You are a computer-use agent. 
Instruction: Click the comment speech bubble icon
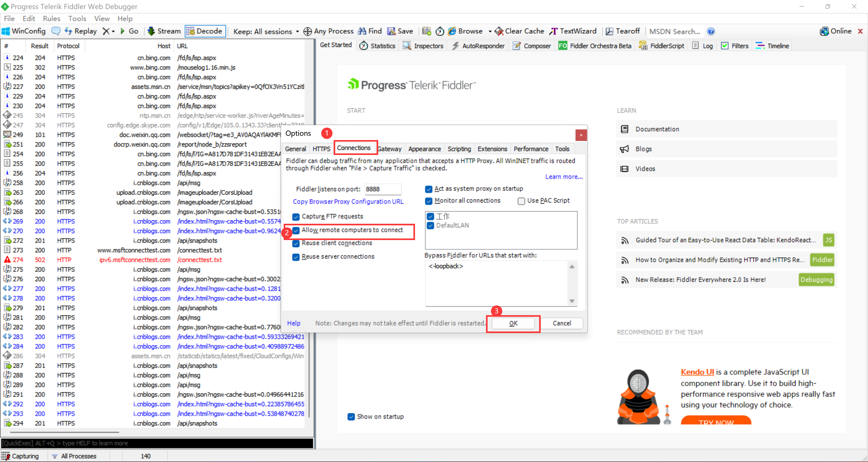pos(56,31)
